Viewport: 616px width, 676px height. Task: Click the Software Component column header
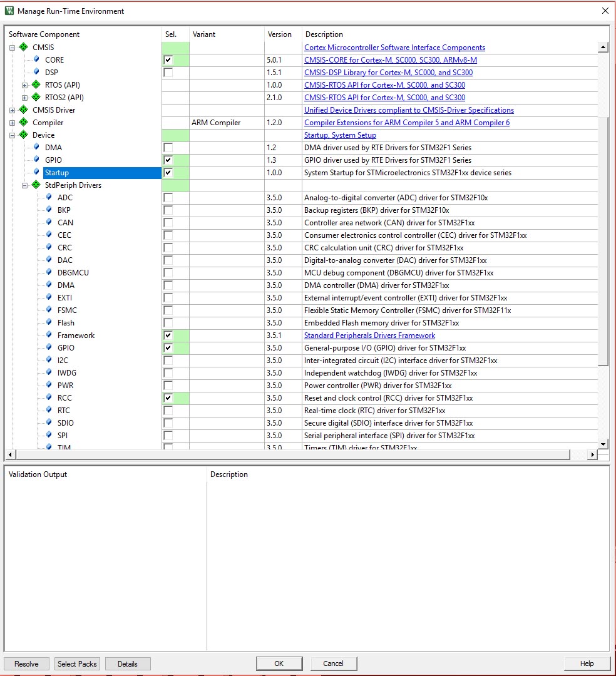pyautogui.click(x=44, y=34)
